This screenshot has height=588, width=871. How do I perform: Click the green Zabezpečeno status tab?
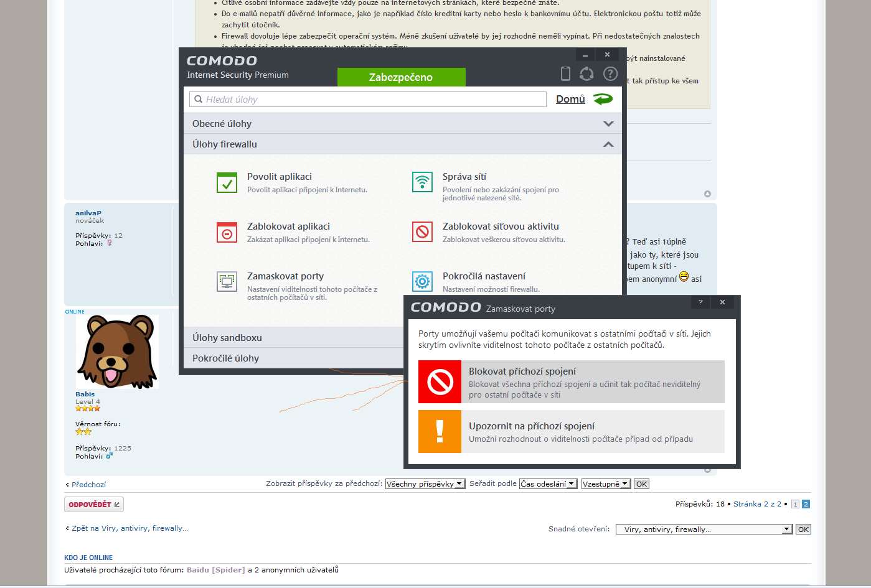(401, 77)
